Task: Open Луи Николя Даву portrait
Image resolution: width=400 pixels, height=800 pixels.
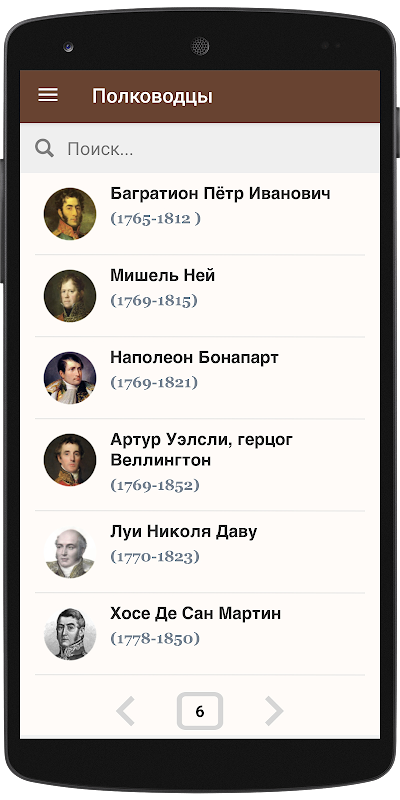Action: [x=70, y=553]
